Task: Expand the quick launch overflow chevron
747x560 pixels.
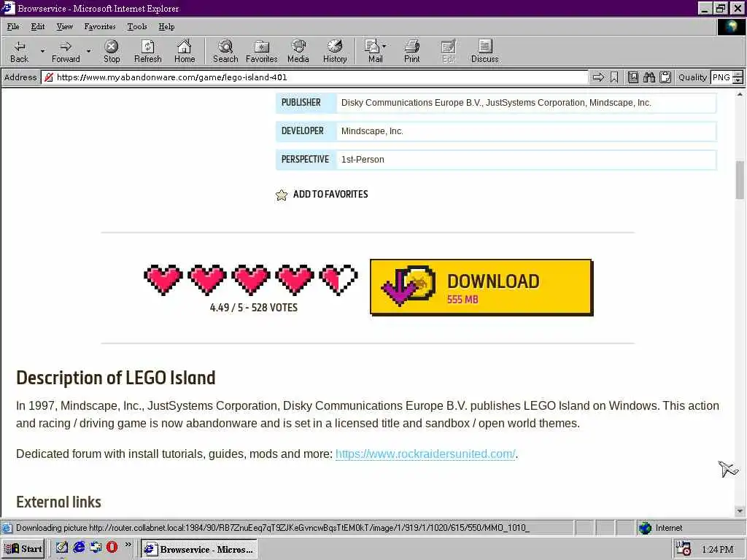Action: (128, 544)
